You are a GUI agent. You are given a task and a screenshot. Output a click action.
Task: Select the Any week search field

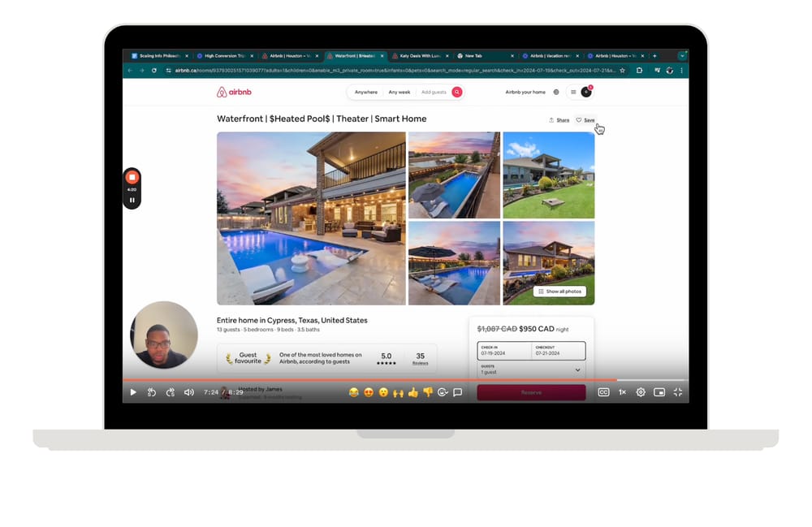click(400, 92)
